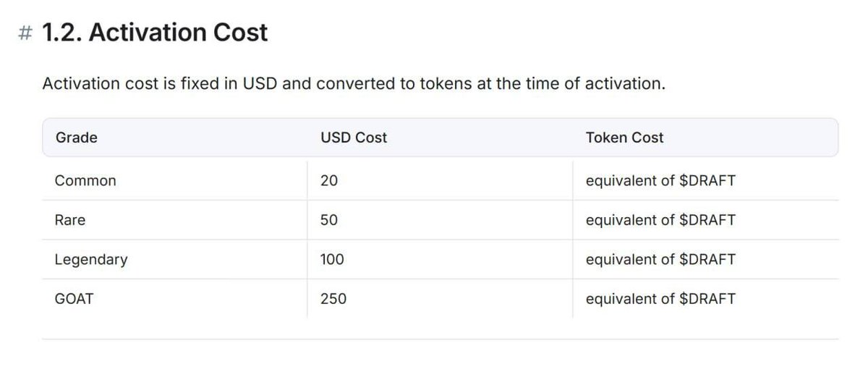Click the '1.2. Activation Cost' heading
This screenshot has height=380, width=868.
tap(155, 33)
